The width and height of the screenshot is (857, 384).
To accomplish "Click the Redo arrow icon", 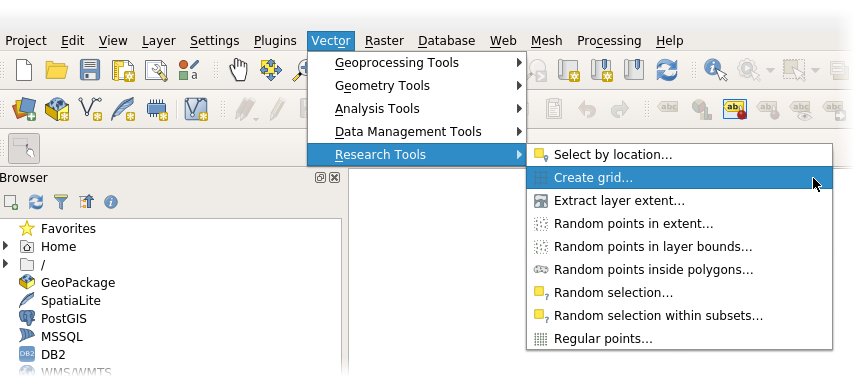I will point(620,109).
